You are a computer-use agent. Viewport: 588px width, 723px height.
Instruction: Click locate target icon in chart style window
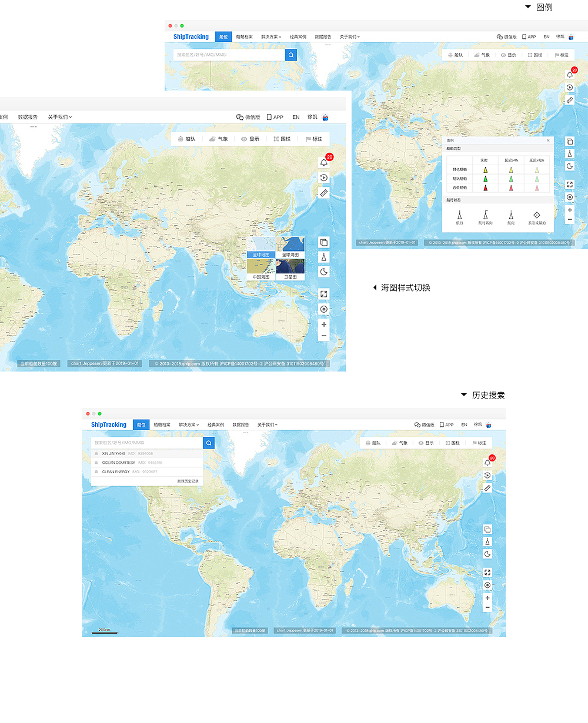324,309
